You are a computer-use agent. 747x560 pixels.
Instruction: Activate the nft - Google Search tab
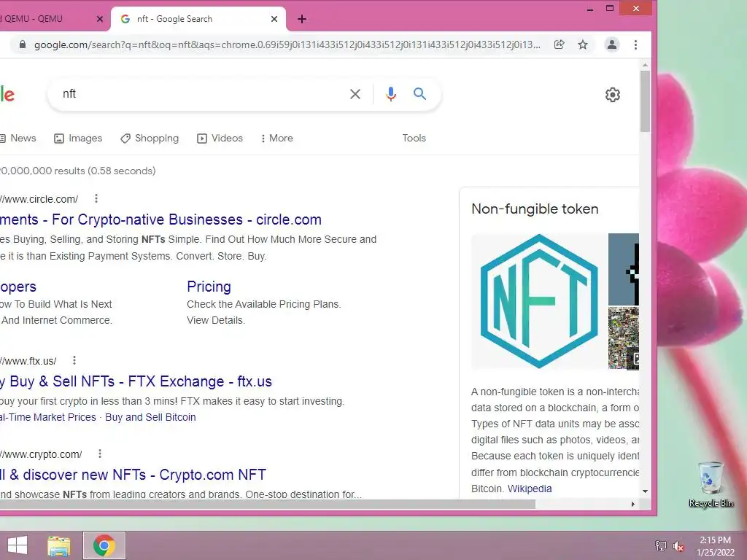[198, 19]
